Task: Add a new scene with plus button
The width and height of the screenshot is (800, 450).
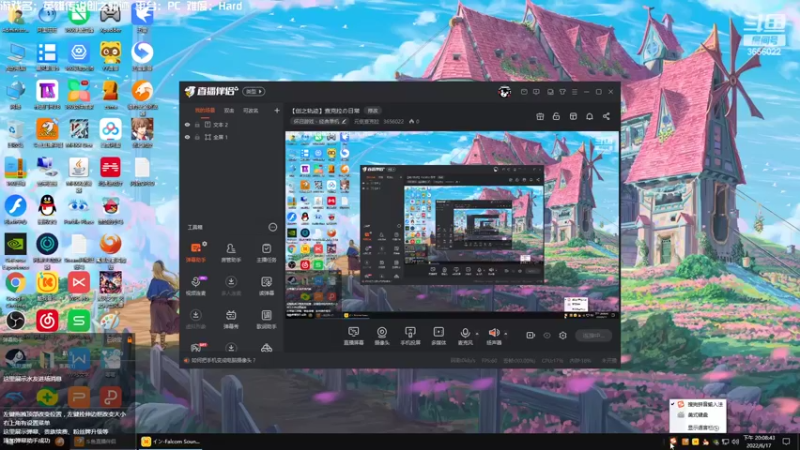Action: coord(277,110)
